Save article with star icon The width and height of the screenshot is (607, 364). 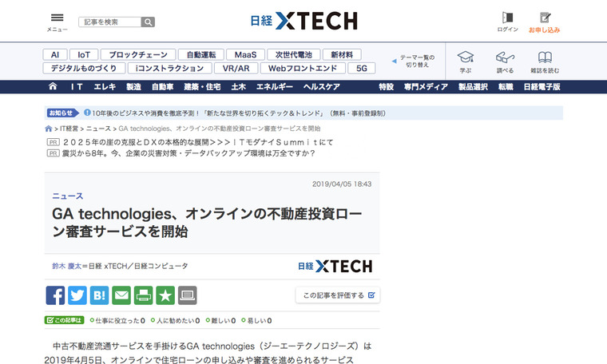165,295
